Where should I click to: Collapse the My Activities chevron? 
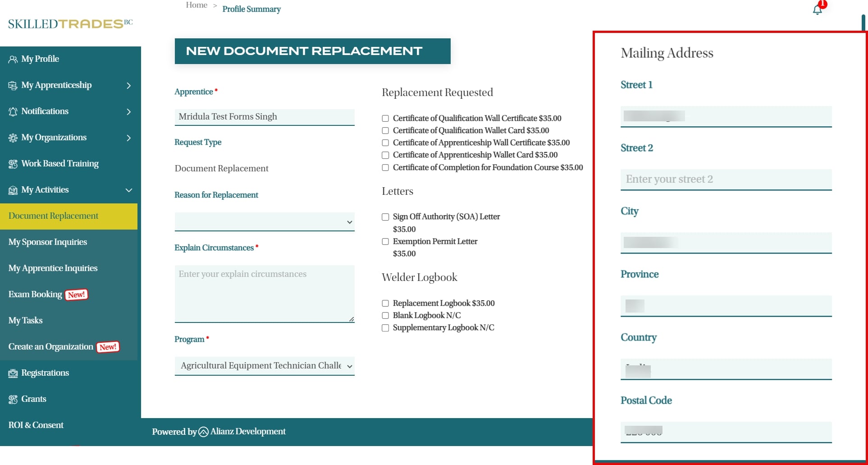point(129,190)
